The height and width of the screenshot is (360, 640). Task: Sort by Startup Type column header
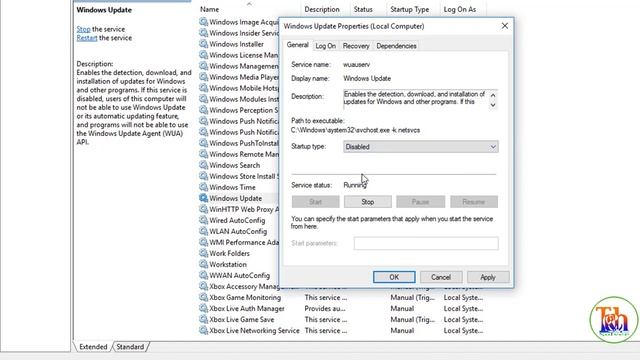tap(409, 9)
